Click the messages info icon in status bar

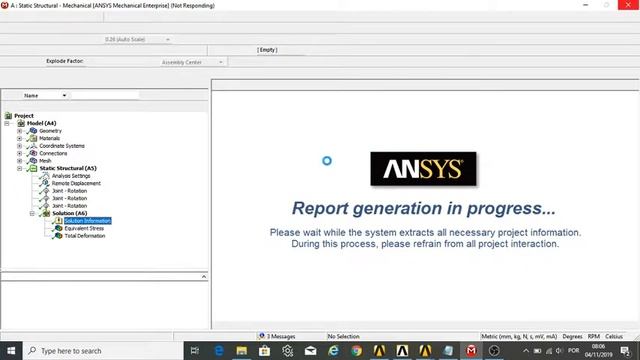click(262, 336)
